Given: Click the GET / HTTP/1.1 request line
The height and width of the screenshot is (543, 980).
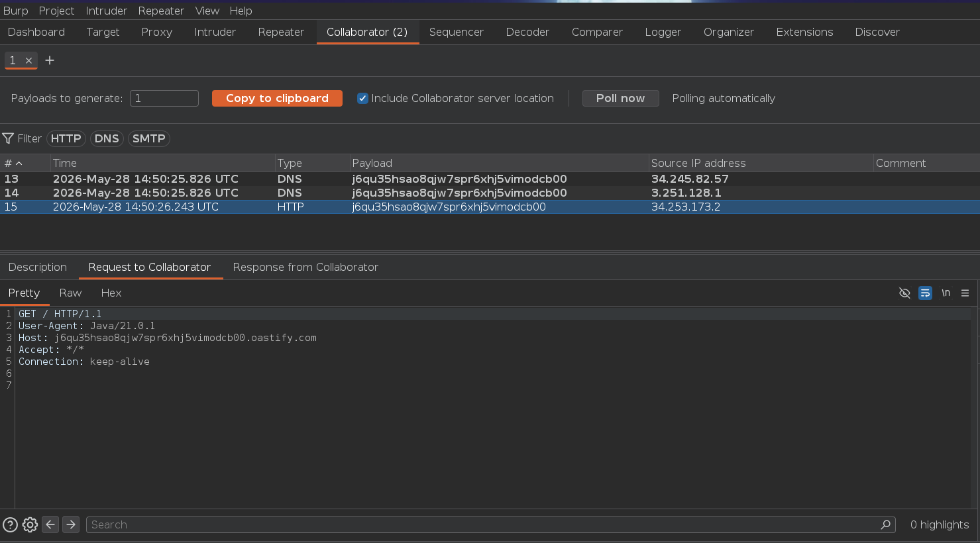Looking at the screenshot, I should [x=60, y=314].
